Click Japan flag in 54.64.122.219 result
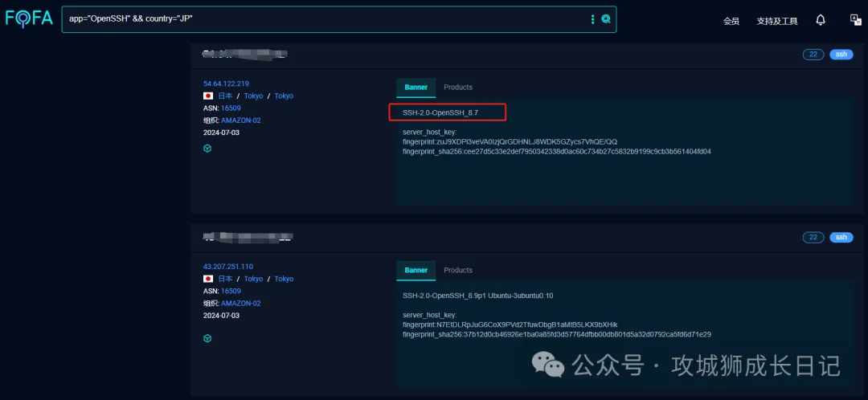This screenshot has width=868, height=400. pyautogui.click(x=208, y=96)
